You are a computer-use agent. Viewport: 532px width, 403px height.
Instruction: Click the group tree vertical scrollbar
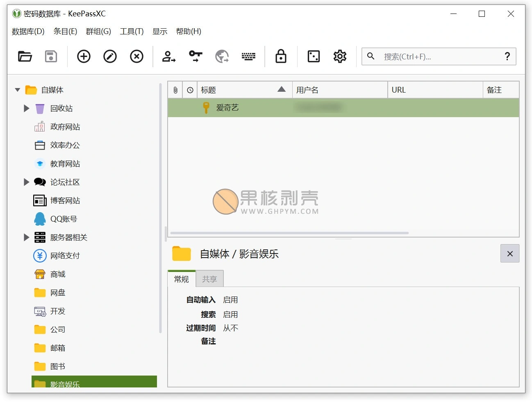(x=160, y=208)
